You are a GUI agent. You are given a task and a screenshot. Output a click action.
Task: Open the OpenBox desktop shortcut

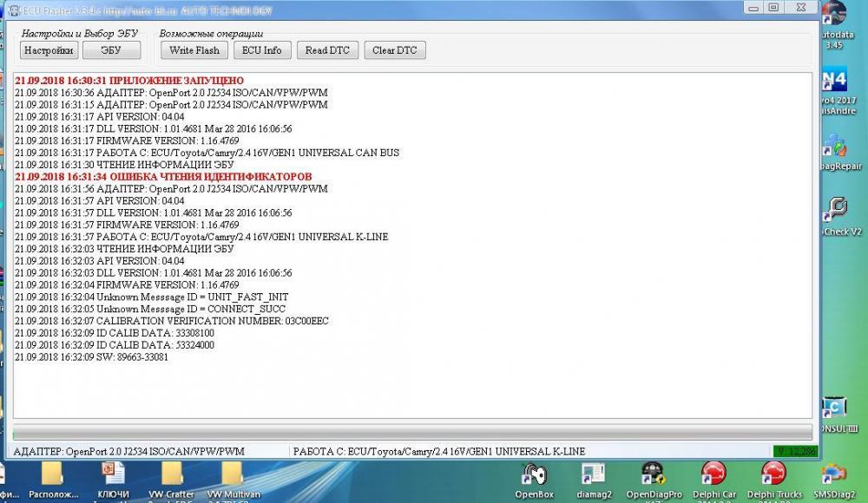pyautogui.click(x=534, y=474)
